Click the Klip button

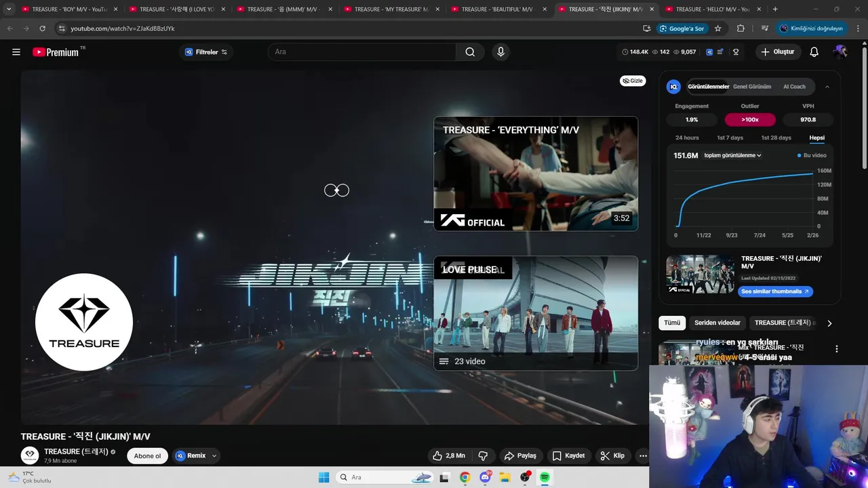point(612,455)
